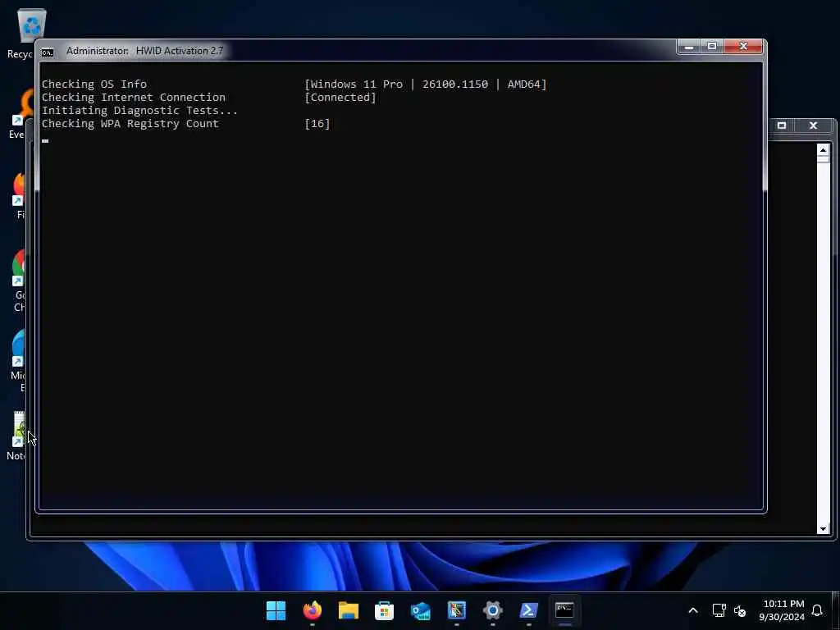The width and height of the screenshot is (840, 630).
Task: Open network status tray icon
Action: 719,610
